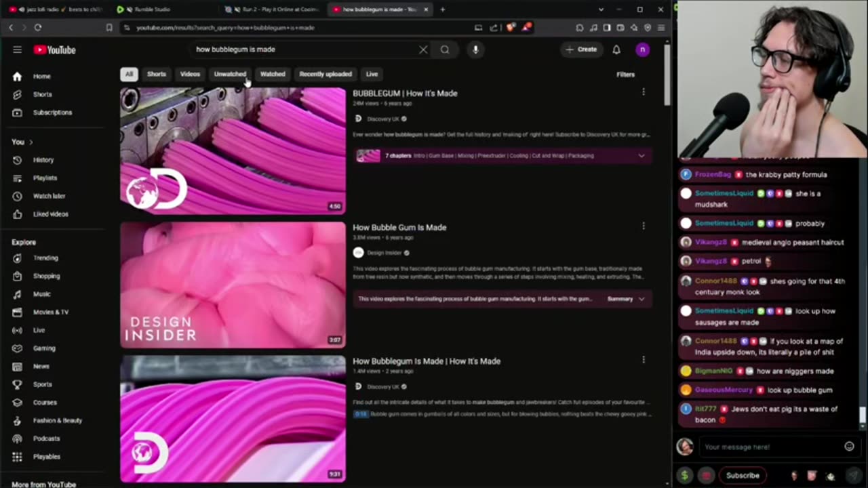The width and height of the screenshot is (868, 488).
Task: Play the Discovery UK pink bubblegum thumbnail 4:50
Action: coord(233,150)
